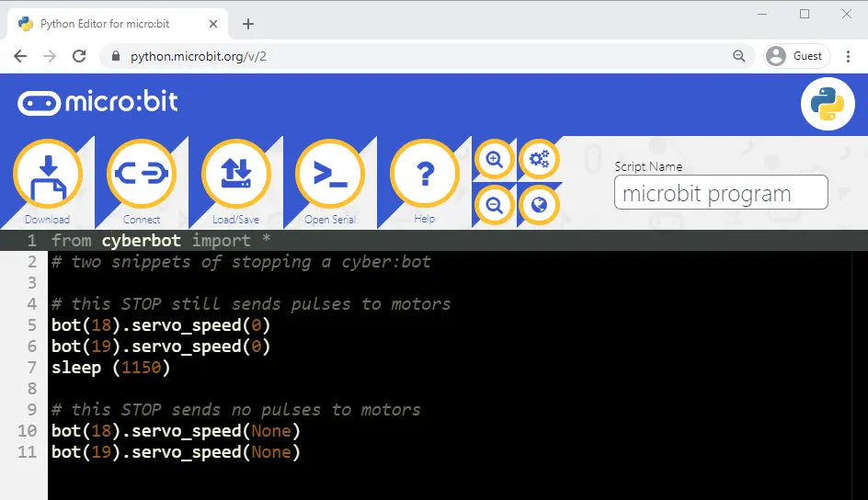Open a new browser tab
The width and height of the screenshot is (868, 500).
pyautogui.click(x=247, y=24)
